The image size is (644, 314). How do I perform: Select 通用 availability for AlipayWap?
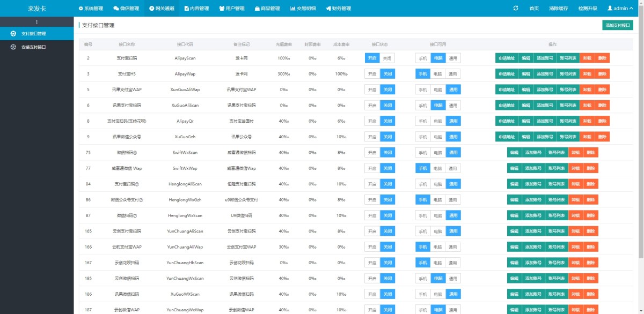coord(453,74)
